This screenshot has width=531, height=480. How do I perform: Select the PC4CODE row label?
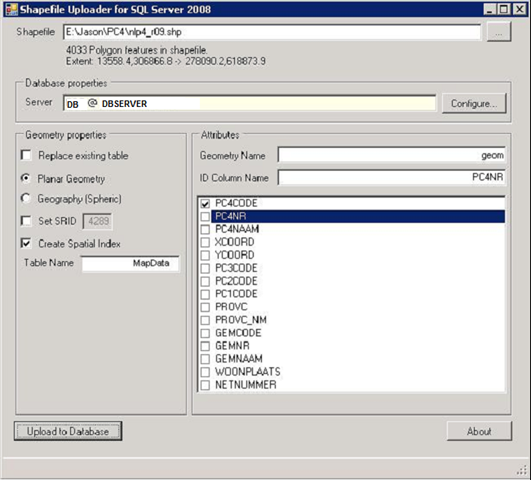pyautogui.click(x=236, y=204)
